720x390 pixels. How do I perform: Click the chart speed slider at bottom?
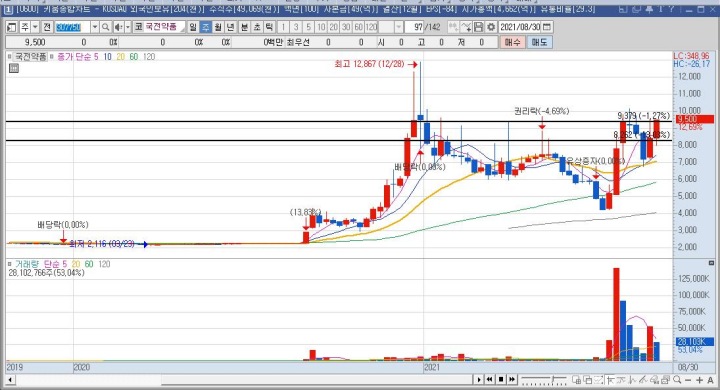coord(544,380)
